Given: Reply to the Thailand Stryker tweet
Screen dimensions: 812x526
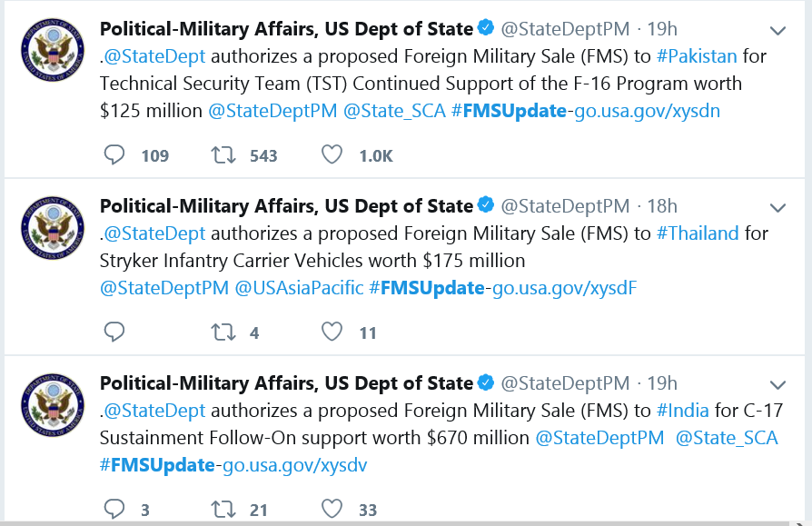Looking at the screenshot, I should [114, 332].
